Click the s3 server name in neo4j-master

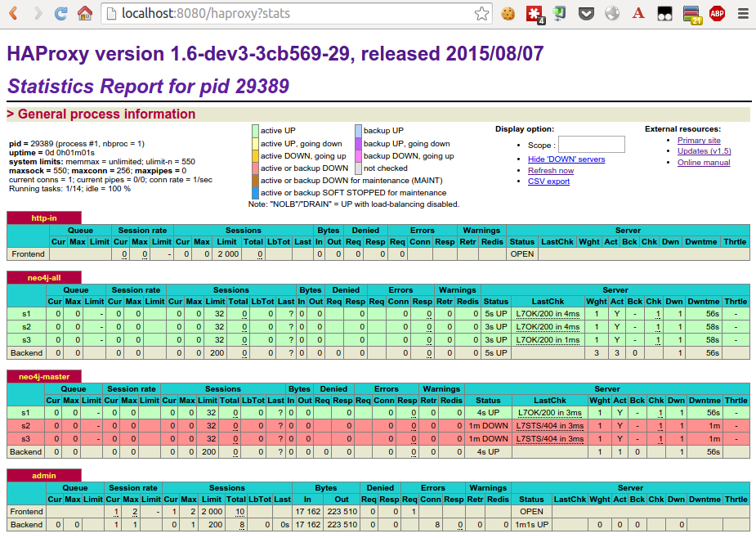25,439
